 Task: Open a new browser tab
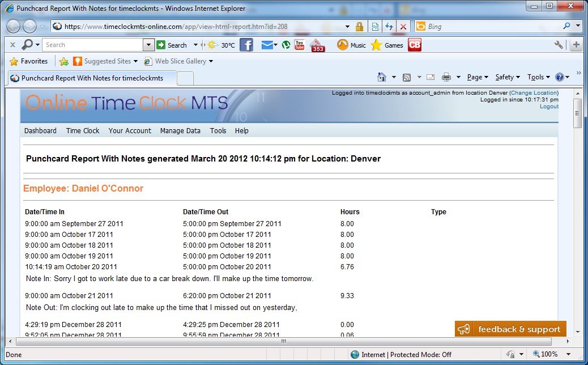click(185, 78)
